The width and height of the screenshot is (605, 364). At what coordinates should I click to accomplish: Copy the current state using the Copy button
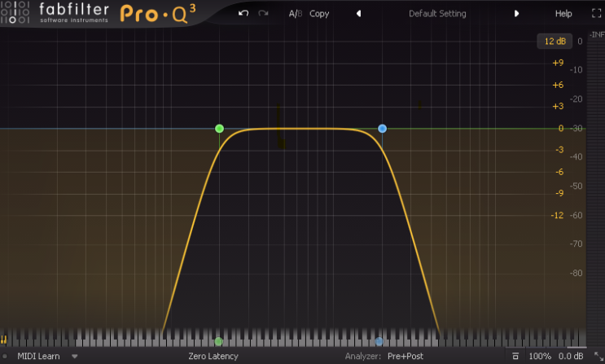[x=319, y=14]
